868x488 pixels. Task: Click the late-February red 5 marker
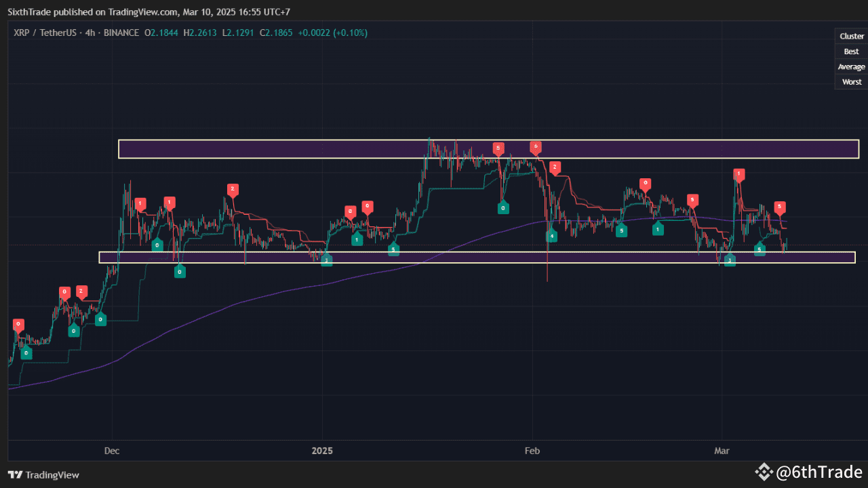pyautogui.click(x=692, y=200)
